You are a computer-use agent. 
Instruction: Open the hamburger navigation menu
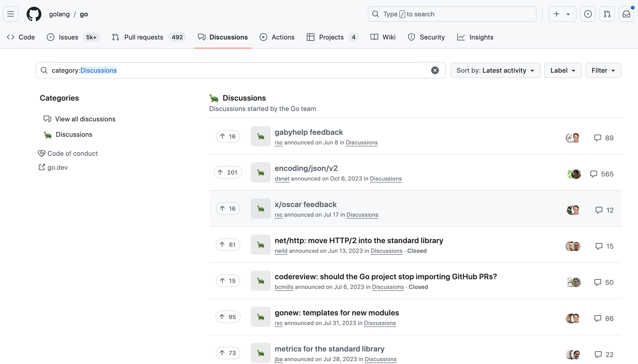pyautogui.click(x=11, y=14)
